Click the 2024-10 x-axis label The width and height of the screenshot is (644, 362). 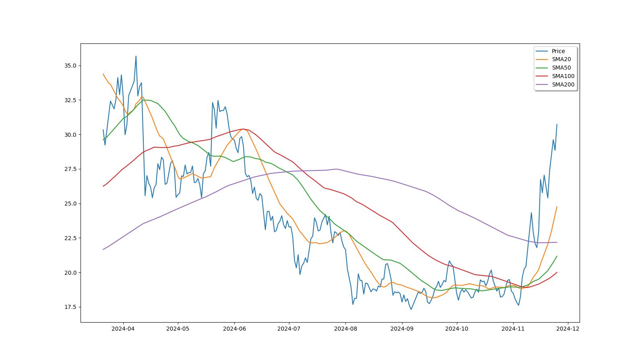pyautogui.click(x=456, y=329)
